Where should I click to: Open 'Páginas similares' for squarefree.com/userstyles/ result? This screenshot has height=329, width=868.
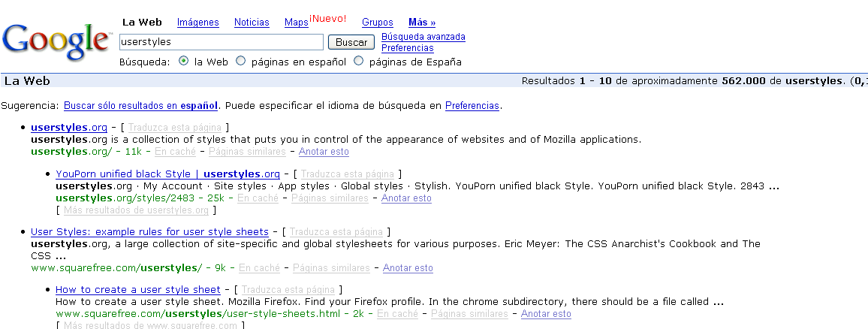[x=331, y=267]
